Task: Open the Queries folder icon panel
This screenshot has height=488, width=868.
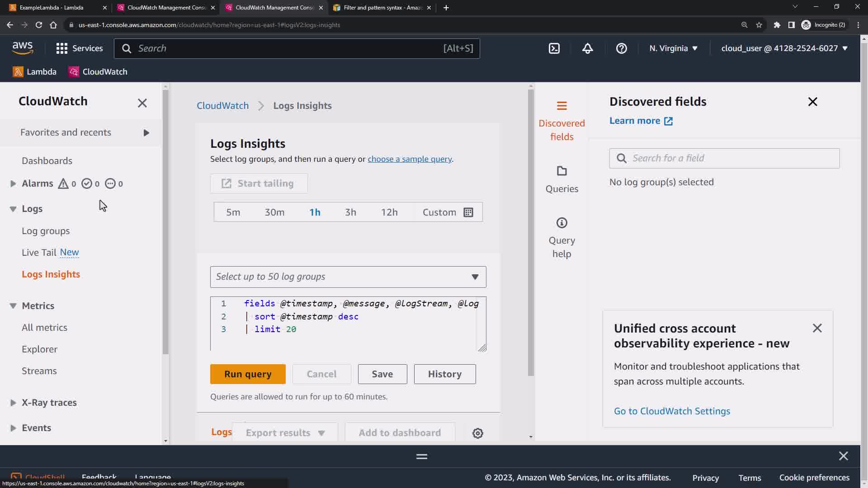Action: 561,171
